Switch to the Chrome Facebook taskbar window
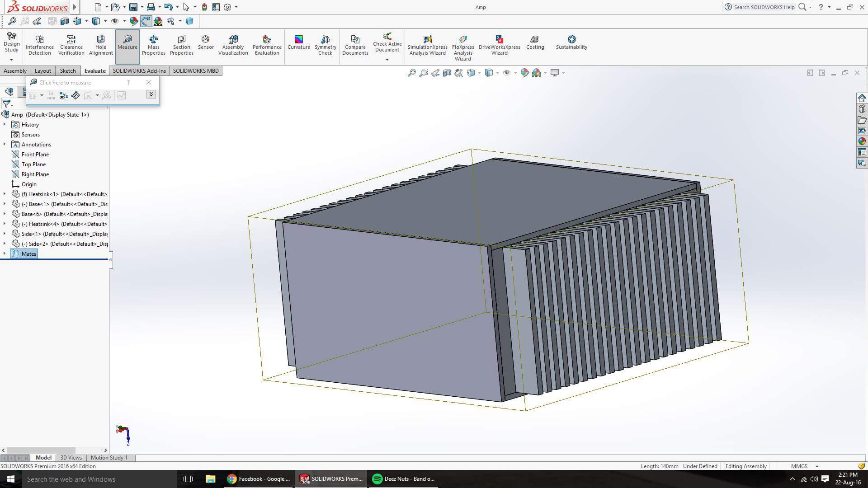 pos(259,479)
